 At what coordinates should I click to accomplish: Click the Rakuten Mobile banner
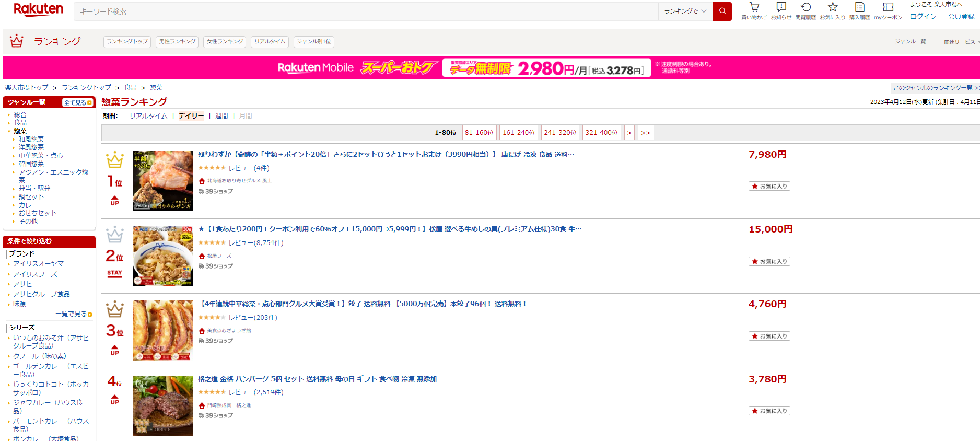point(491,68)
